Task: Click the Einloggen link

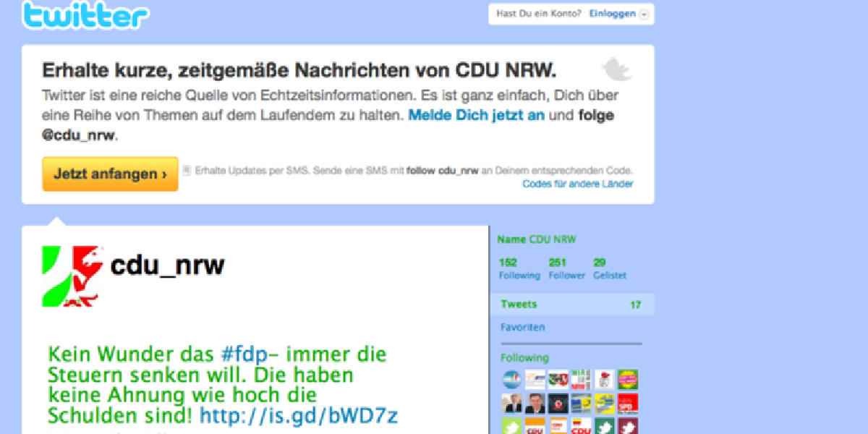Action: 612,14
